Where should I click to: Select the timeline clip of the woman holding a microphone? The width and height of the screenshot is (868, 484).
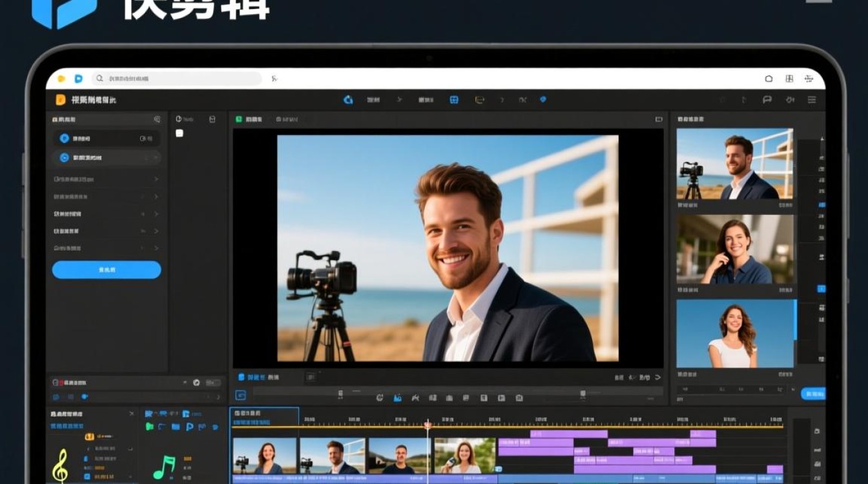[465, 456]
